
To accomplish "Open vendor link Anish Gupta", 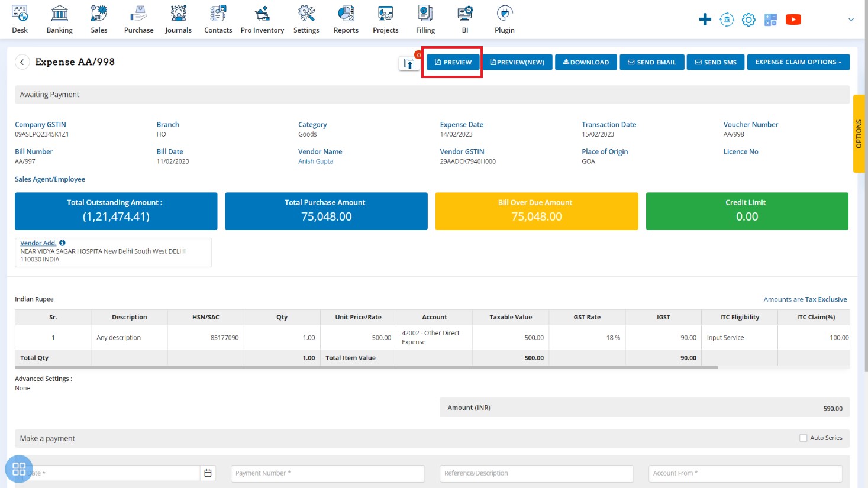I will click(315, 161).
